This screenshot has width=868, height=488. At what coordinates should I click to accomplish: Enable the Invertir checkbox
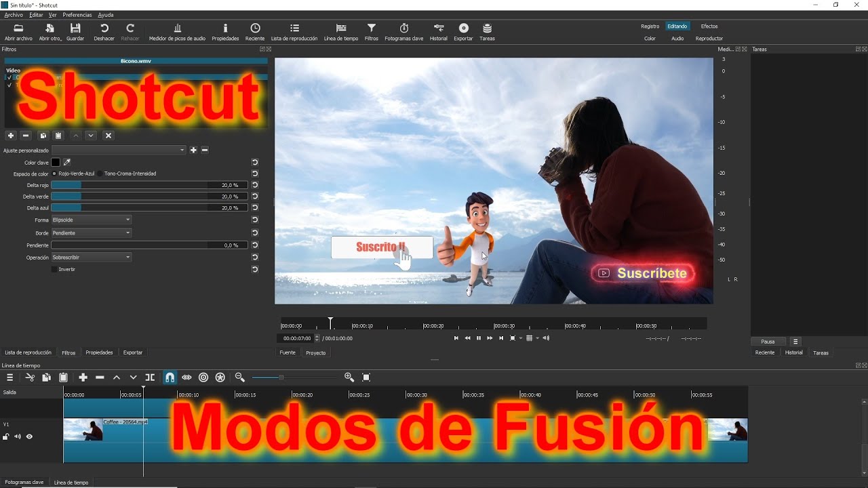point(55,269)
